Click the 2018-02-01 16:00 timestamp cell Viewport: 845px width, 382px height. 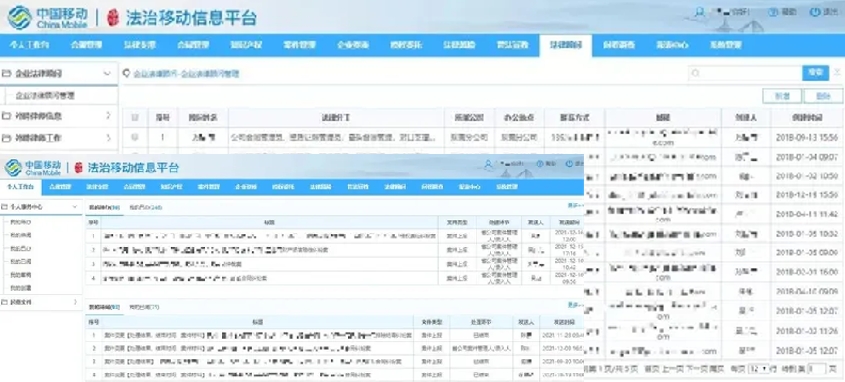coord(807,272)
